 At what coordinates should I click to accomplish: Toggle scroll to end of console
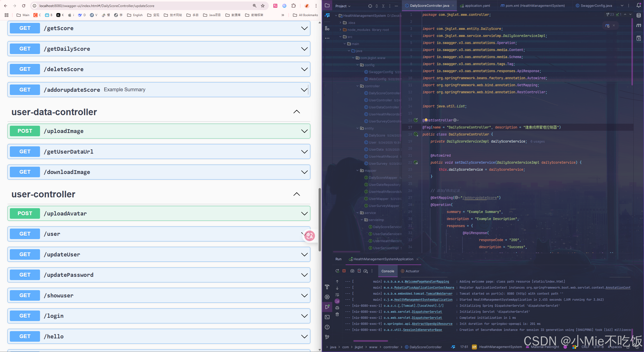coord(337,301)
